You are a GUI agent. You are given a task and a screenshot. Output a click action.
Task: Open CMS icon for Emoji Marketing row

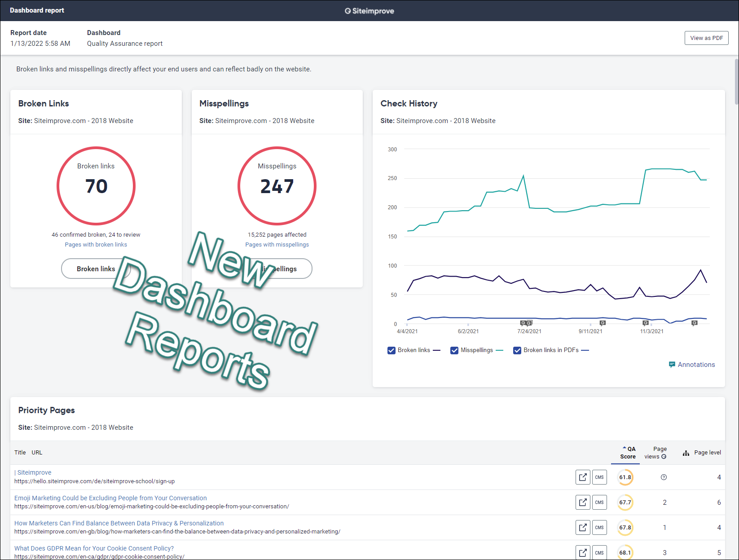599,502
